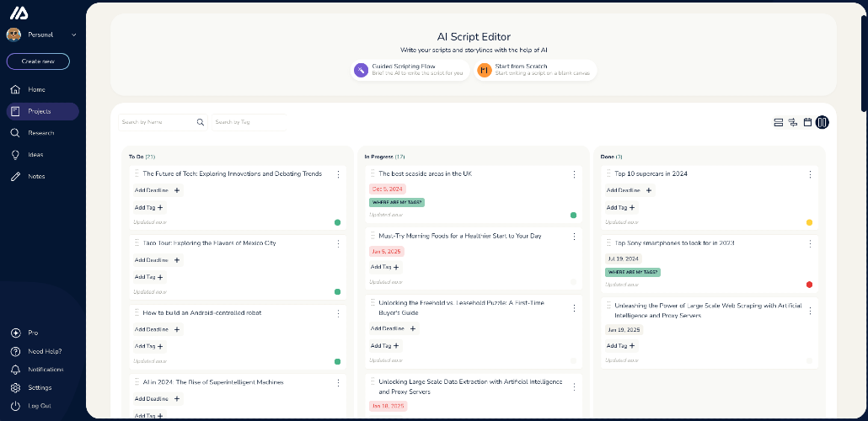868x421 pixels.
Task: Click drag handle of best seaside areas card
Action: [x=372, y=173]
